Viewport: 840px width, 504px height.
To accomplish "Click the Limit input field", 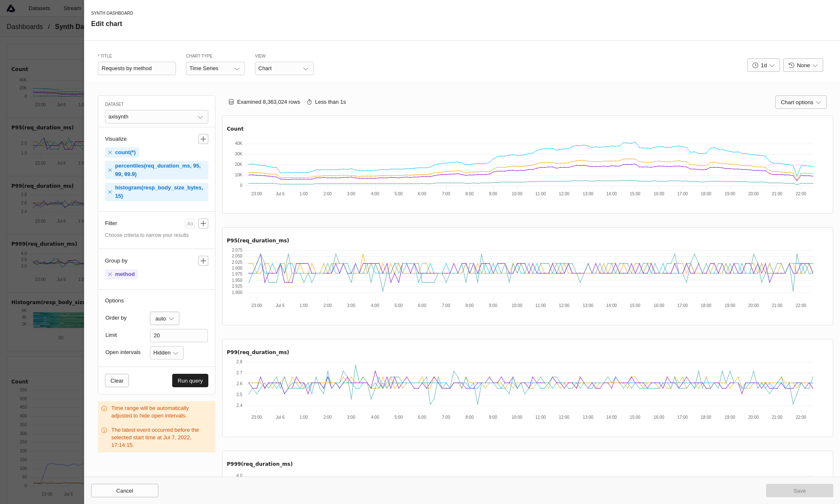I will pyautogui.click(x=178, y=336).
